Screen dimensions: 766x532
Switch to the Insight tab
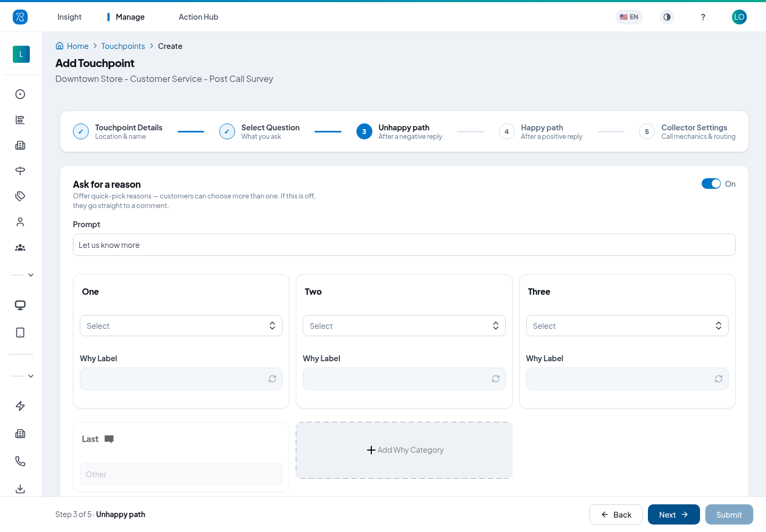pos(70,17)
